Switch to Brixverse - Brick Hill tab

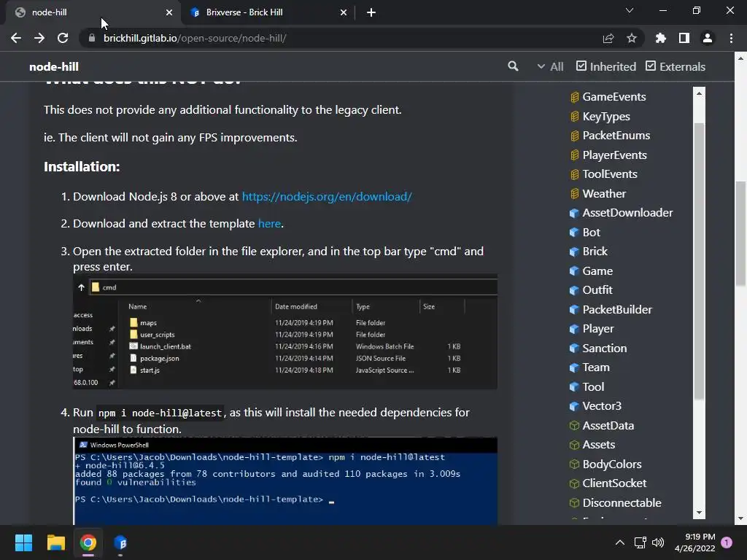[268, 12]
